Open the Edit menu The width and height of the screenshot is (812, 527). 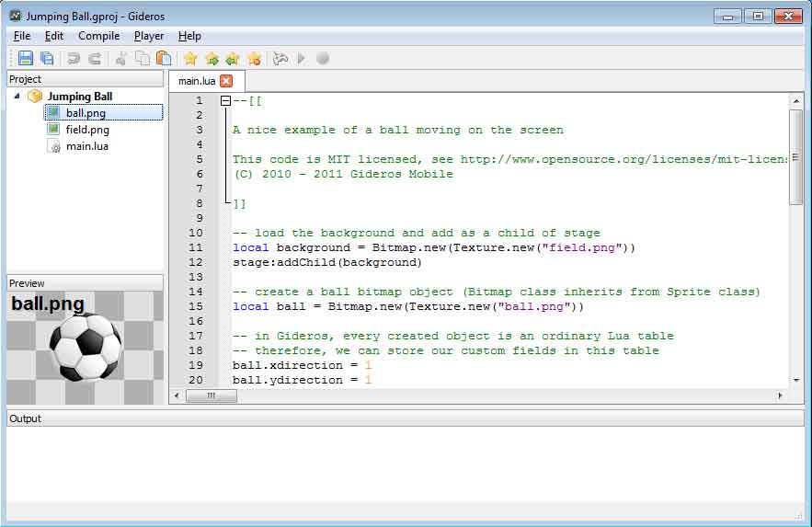tap(54, 36)
